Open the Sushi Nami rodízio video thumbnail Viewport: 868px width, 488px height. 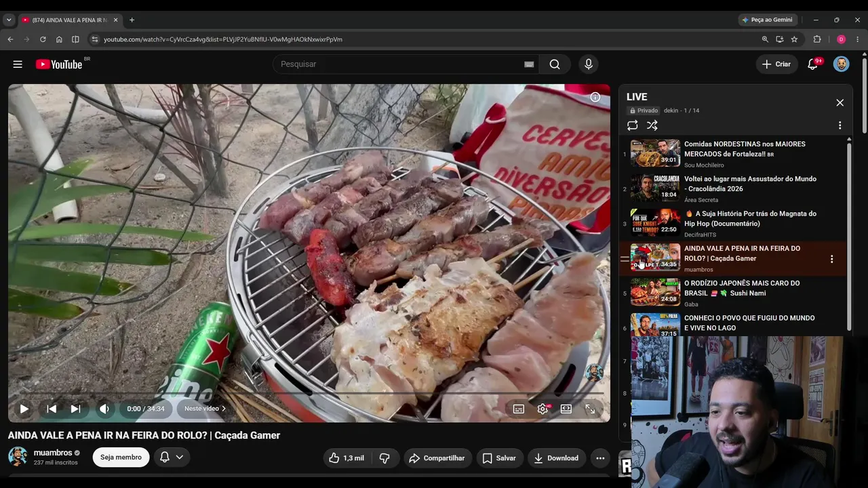[x=655, y=292]
